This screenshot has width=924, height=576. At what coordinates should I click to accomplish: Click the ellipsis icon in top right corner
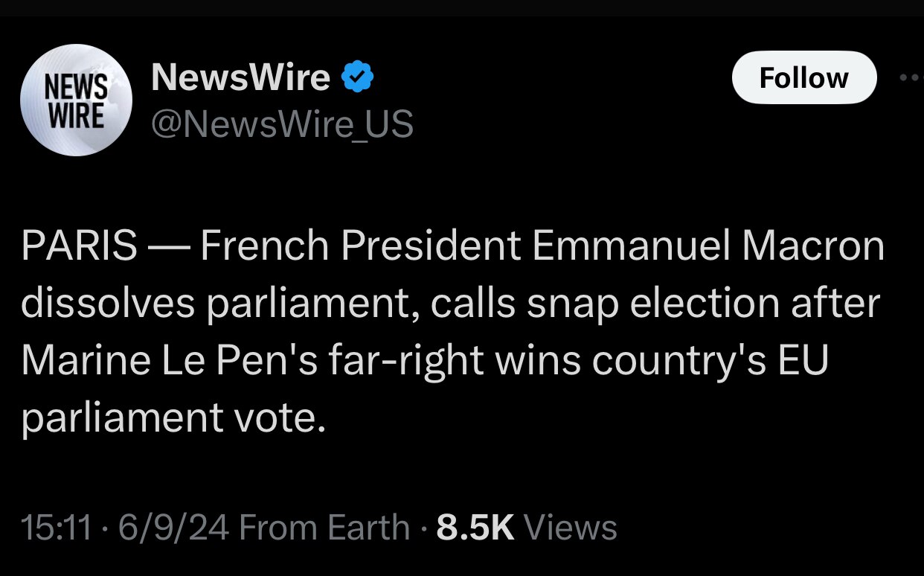911,77
